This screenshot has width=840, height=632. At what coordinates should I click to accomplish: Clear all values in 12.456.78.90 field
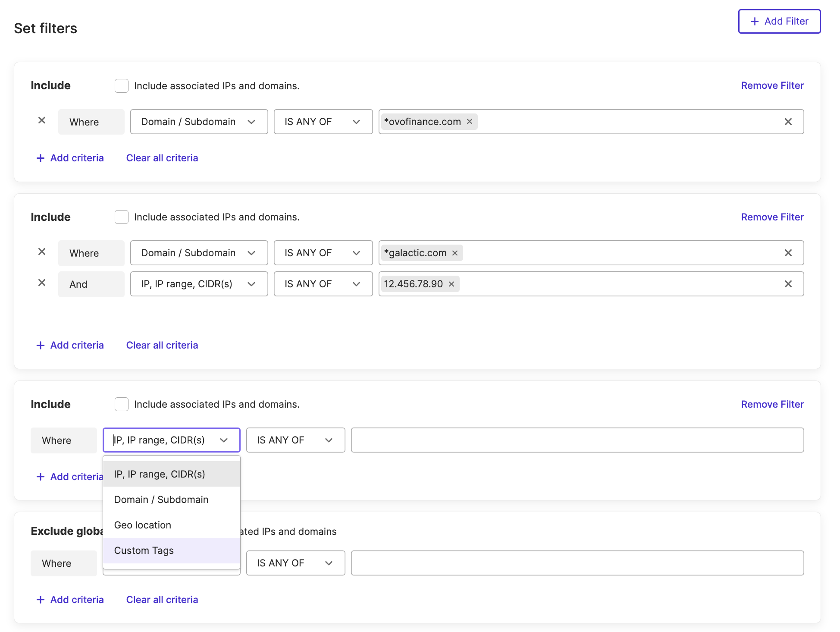[788, 284]
